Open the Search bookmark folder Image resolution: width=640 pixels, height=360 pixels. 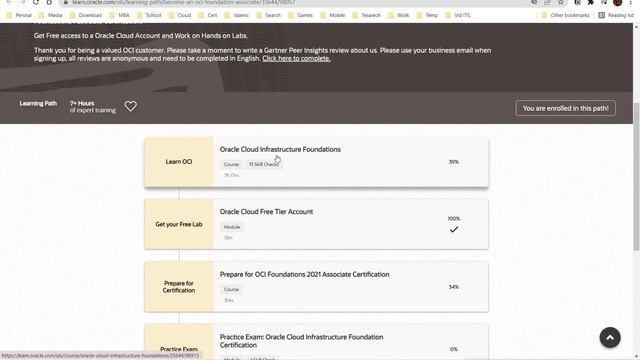[268, 15]
